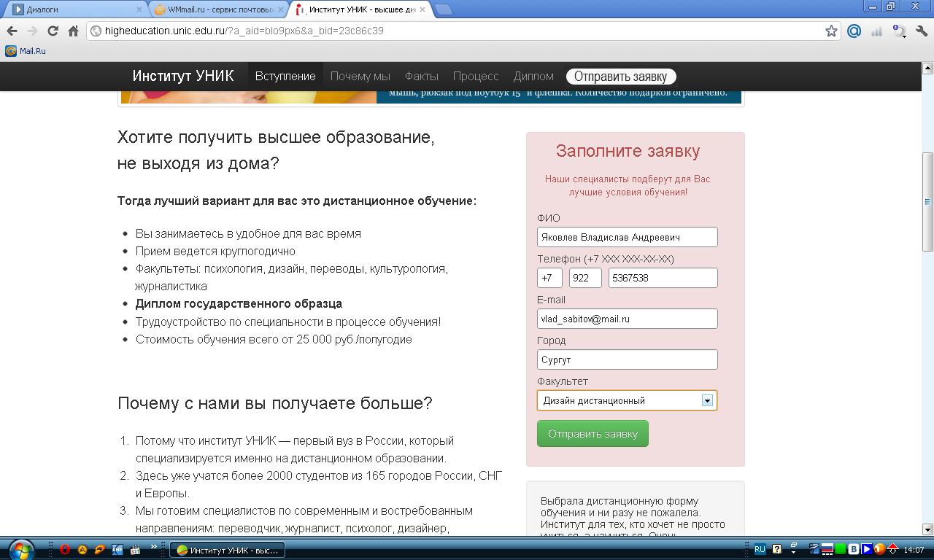
Task: Click the help question mark tray icon
Action: pos(777,550)
